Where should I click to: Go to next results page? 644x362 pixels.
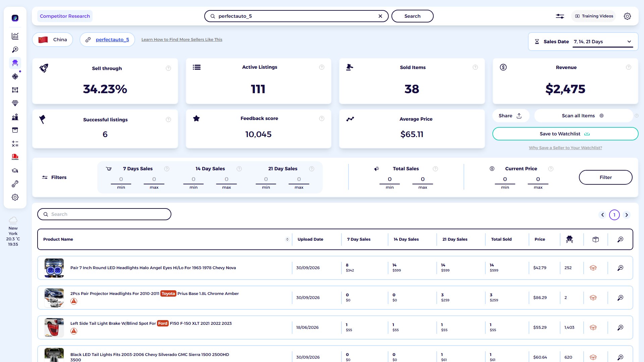click(x=627, y=215)
